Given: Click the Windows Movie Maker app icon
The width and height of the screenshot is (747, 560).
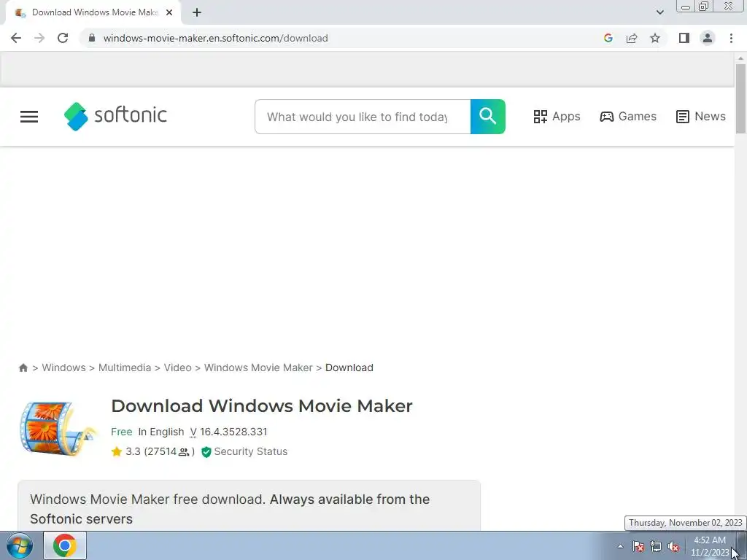Looking at the screenshot, I should pos(58,428).
